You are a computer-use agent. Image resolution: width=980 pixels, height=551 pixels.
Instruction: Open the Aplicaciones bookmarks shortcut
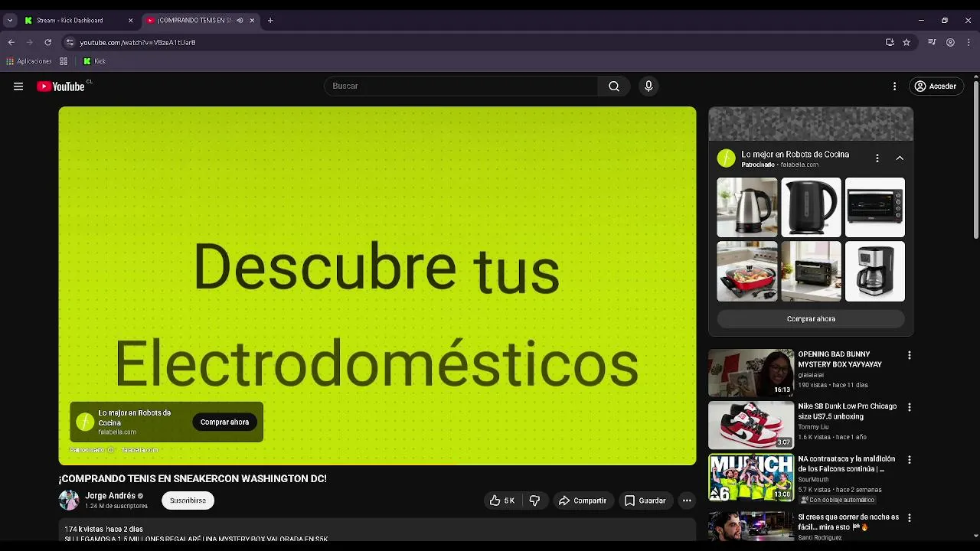29,61
